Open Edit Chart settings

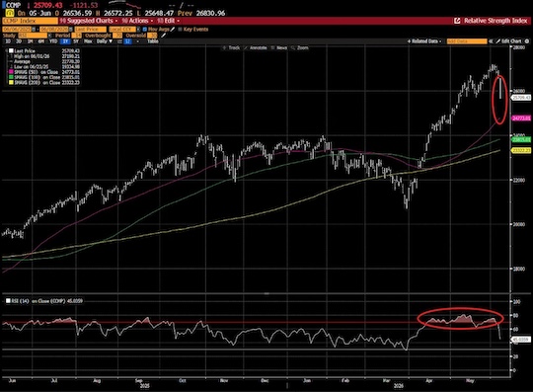[508, 41]
